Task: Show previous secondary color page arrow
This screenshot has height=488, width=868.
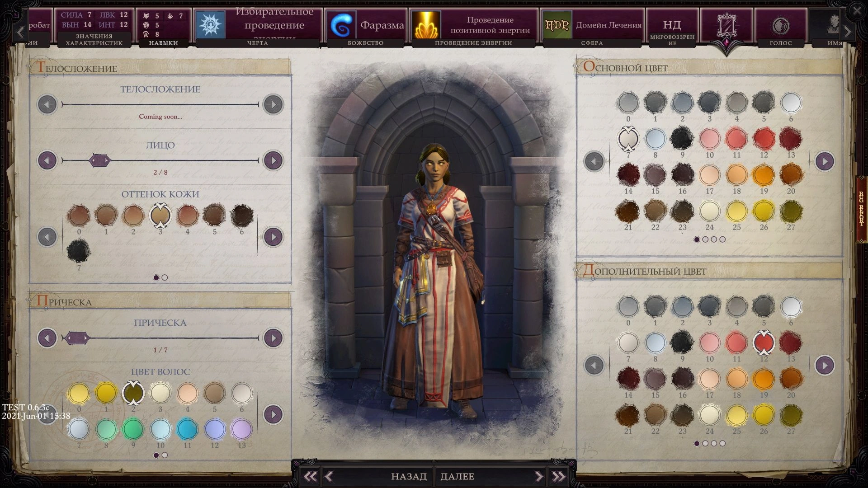Action: (594, 365)
